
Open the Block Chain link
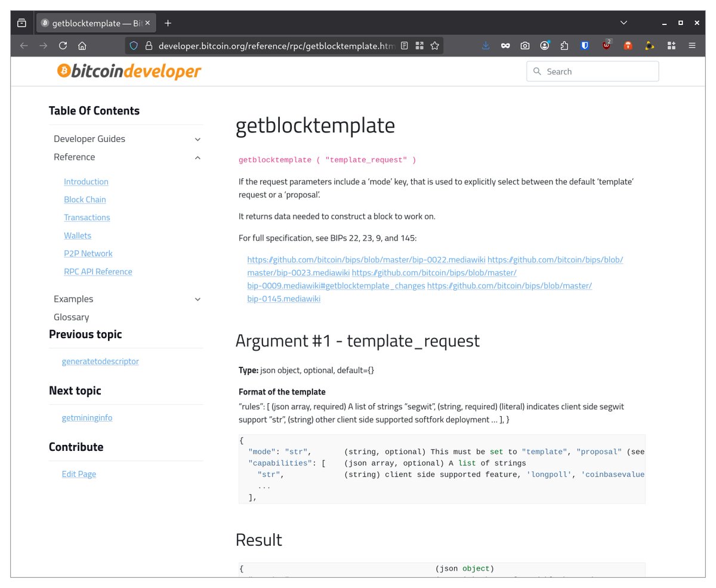tap(85, 199)
